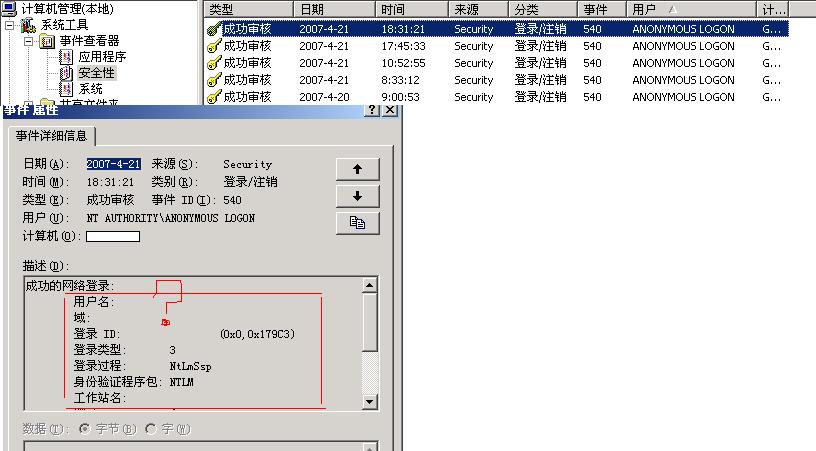This screenshot has height=451, width=816.
Task: Click the Computer Management (Local) root icon
Action: tap(9, 8)
